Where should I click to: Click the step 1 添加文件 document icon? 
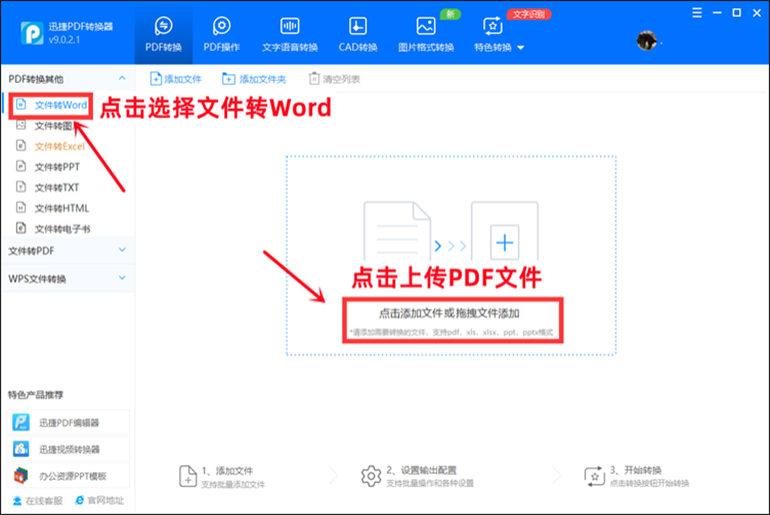pyautogui.click(x=188, y=476)
